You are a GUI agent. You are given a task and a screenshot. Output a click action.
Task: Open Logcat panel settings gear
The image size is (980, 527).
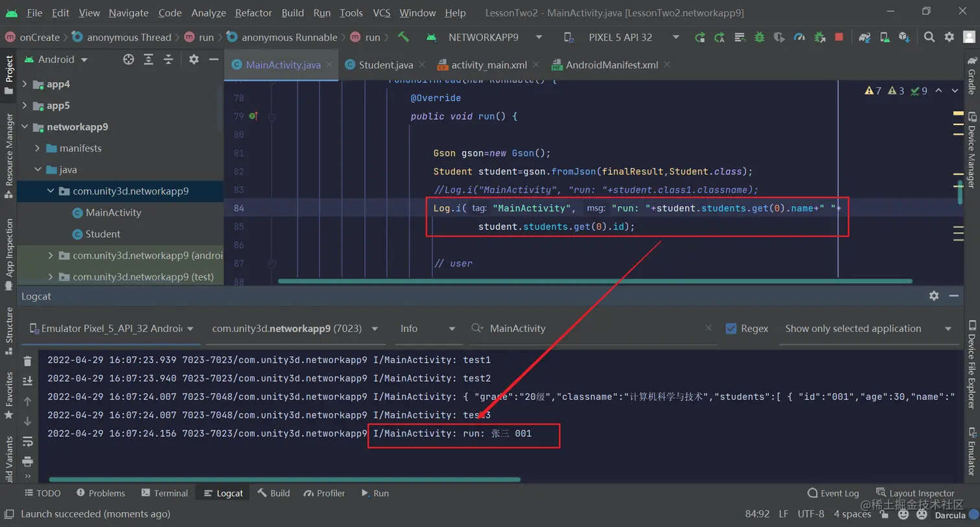pos(934,296)
